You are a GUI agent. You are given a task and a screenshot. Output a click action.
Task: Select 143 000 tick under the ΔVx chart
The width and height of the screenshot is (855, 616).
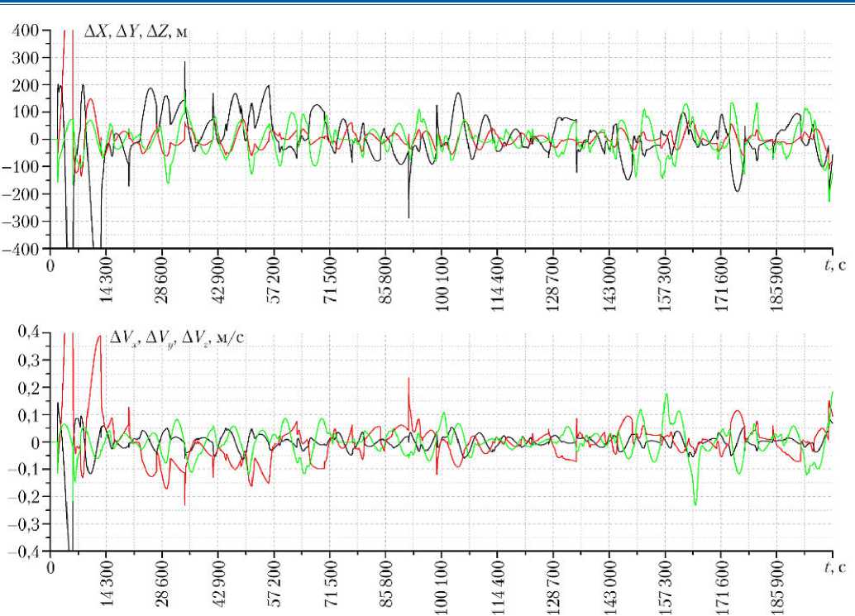(x=609, y=587)
